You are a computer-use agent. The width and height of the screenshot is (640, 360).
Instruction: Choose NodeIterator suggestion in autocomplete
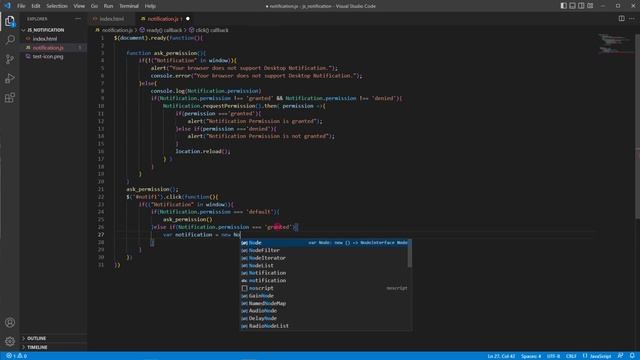325,258
